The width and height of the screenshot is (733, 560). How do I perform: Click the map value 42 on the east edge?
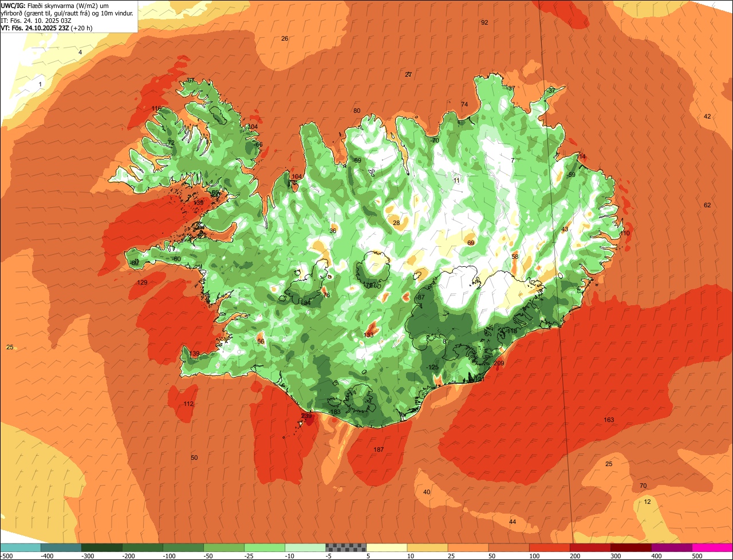pos(707,116)
